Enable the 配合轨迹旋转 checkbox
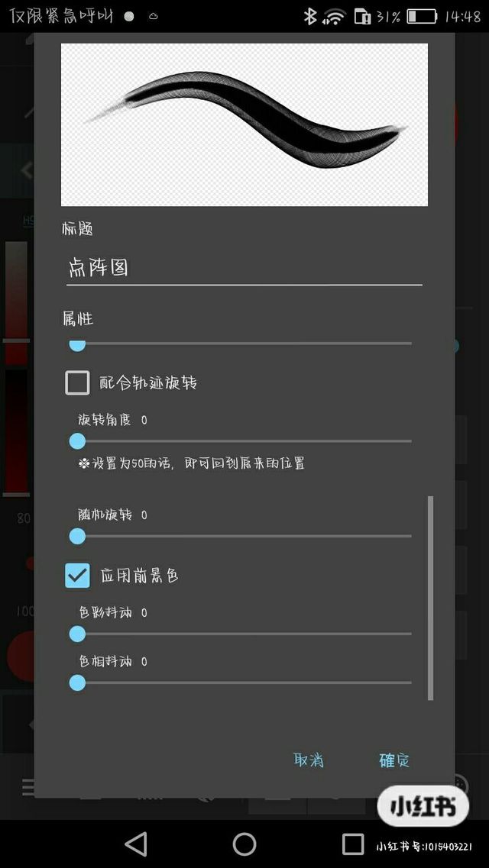Viewport: 489px width, 868px height. (x=77, y=382)
